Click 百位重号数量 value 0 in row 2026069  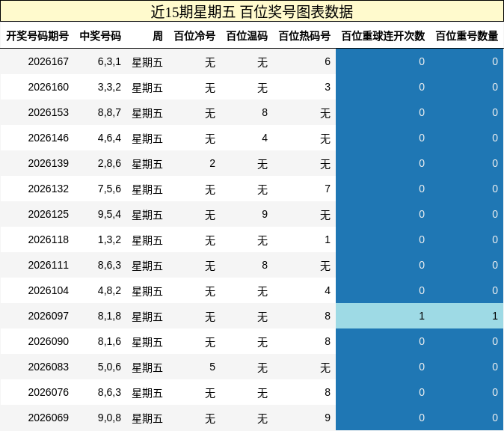pyautogui.click(x=495, y=418)
